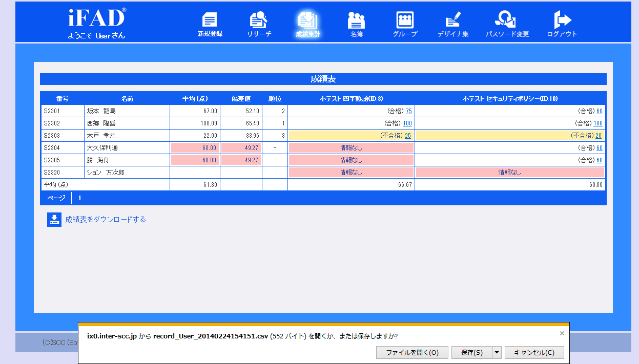Click the ファイルを開く(O) button
Viewport: 639px width, 364px height.
[x=412, y=352]
